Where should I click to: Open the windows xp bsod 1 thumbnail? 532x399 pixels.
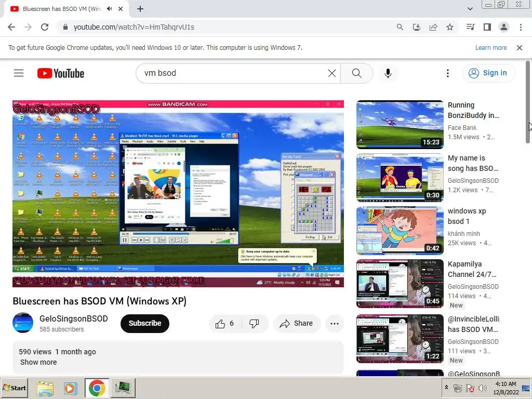[400, 230]
